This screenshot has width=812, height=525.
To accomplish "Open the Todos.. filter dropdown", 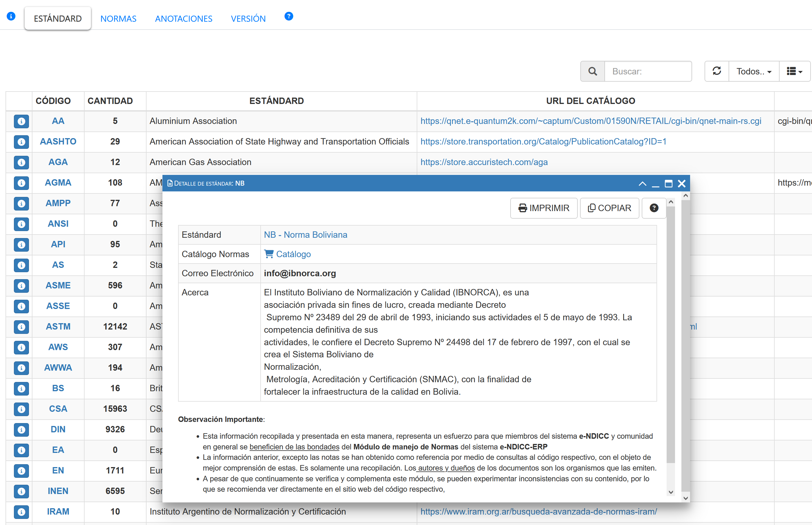I will click(754, 71).
